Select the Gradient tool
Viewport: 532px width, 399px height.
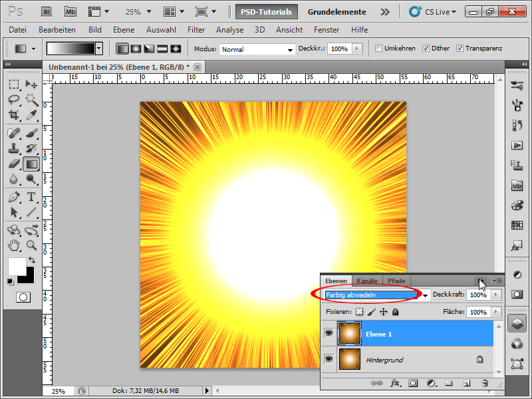coord(31,164)
